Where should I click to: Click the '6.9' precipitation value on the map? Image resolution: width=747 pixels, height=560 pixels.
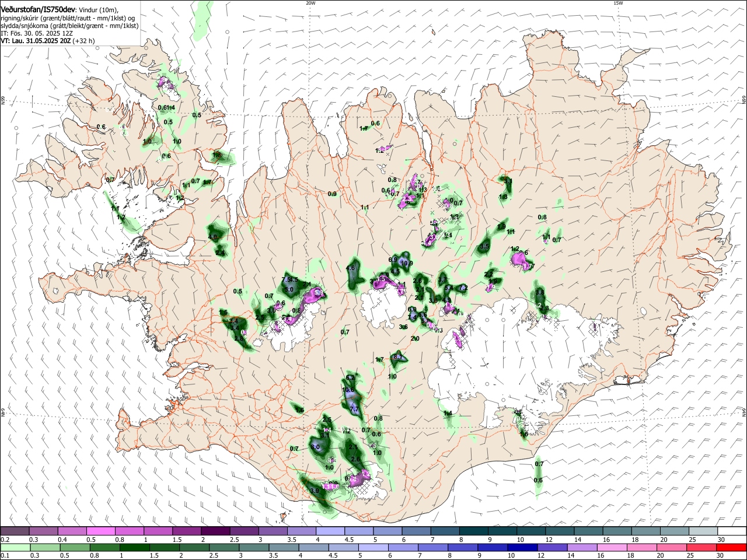click(393, 260)
